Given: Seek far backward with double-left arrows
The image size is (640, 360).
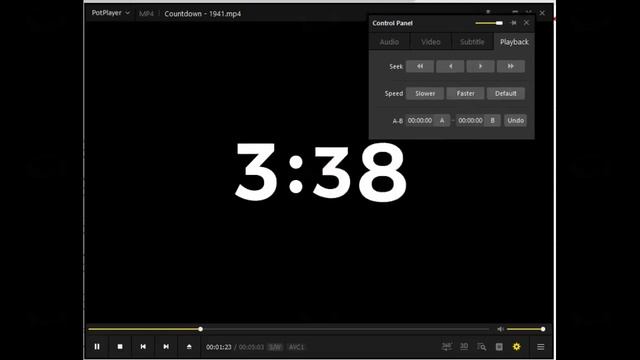Looking at the screenshot, I should [420, 66].
